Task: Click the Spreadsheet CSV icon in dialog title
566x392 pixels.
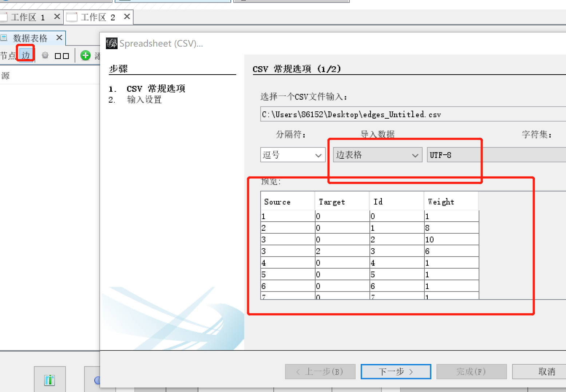Action: [111, 43]
